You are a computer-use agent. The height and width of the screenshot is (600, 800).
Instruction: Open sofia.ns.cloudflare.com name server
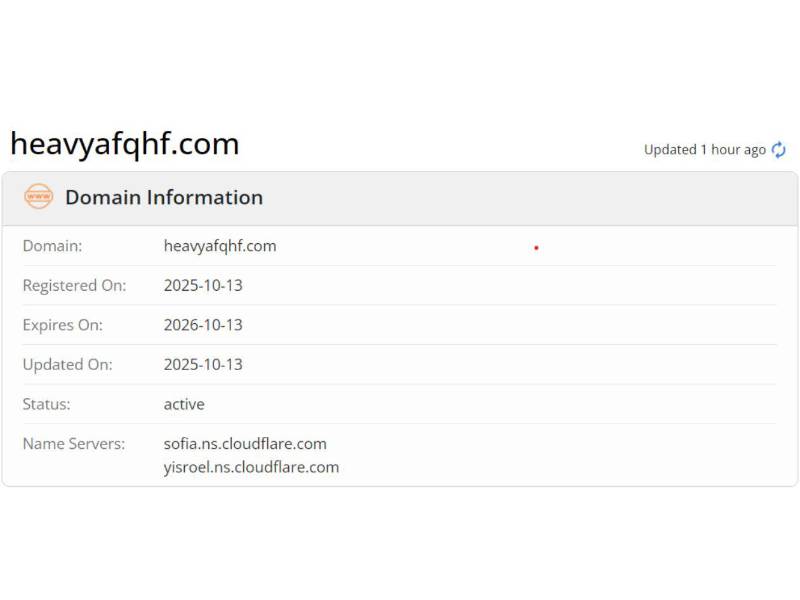click(x=245, y=443)
